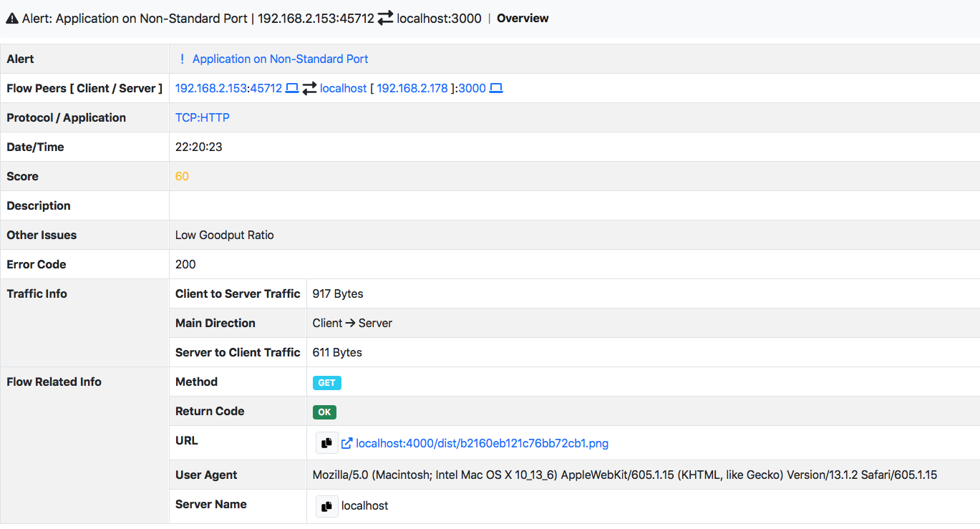980x529 pixels.
Task: Switch to the Overview tab
Action: pyautogui.click(x=522, y=18)
